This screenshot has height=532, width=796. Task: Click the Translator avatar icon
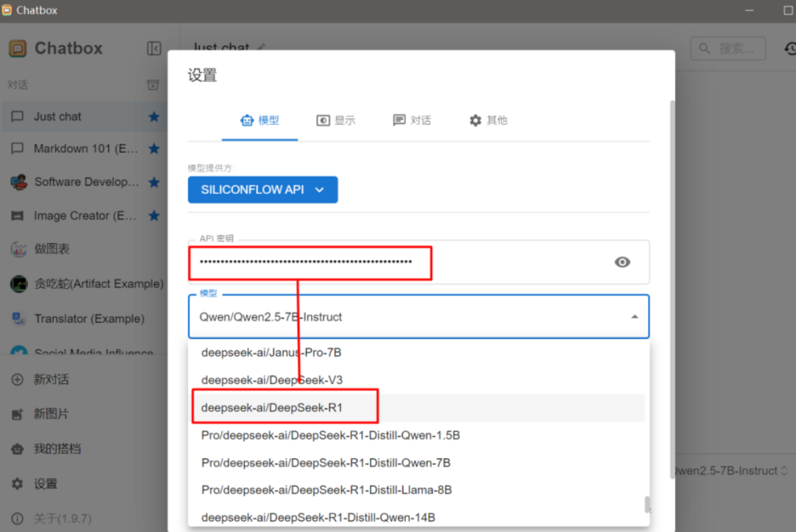pos(18,319)
